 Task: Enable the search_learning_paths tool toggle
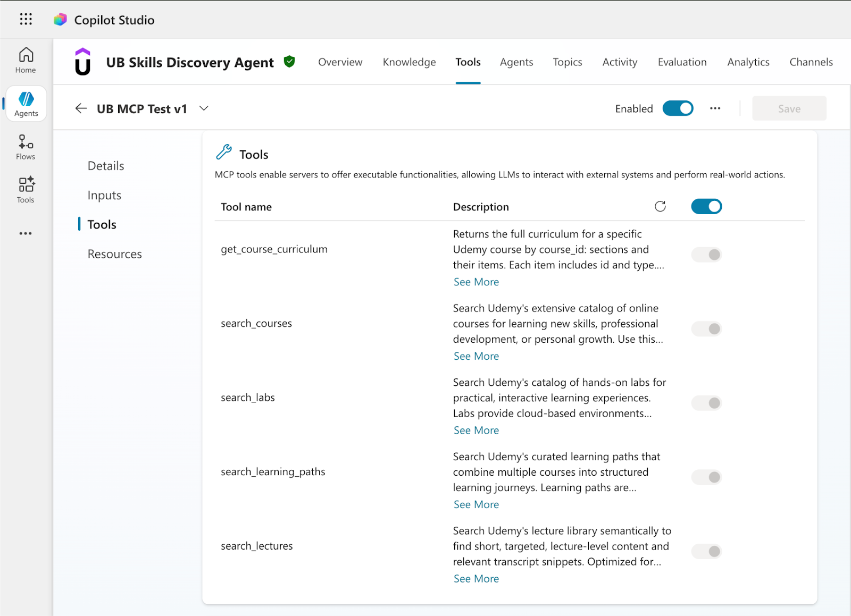pyautogui.click(x=706, y=477)
